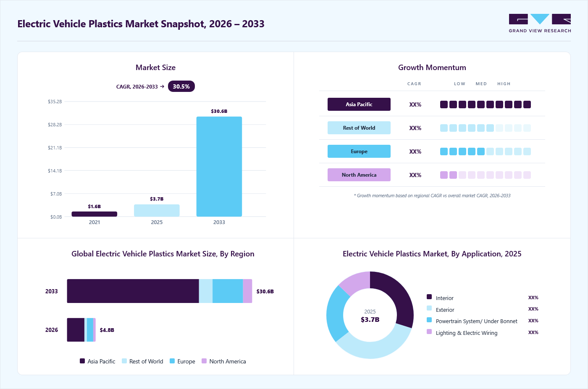Screen dimensions: 588x389
Task: Click the 2025 bar in Market Size chart
Action: [x=157, y=211]
